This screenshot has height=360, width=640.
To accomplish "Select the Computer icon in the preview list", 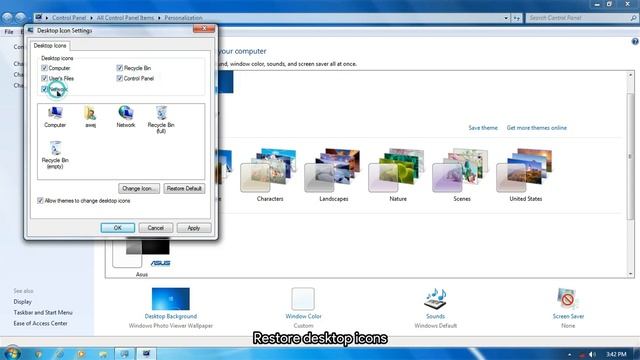I will pyautogui.click(x=55, y=117).
